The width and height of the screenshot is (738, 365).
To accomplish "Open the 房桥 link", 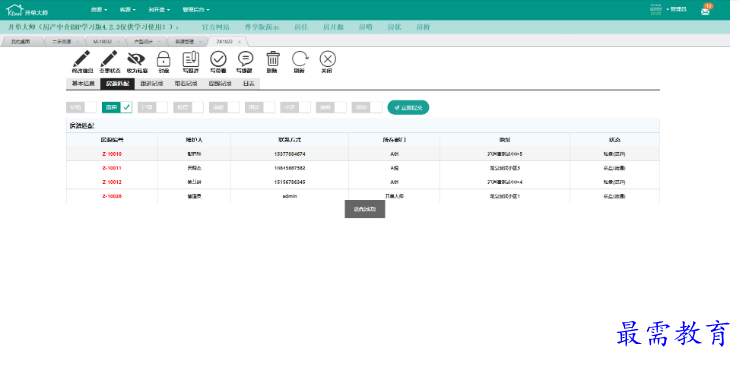I will [423, 27].
